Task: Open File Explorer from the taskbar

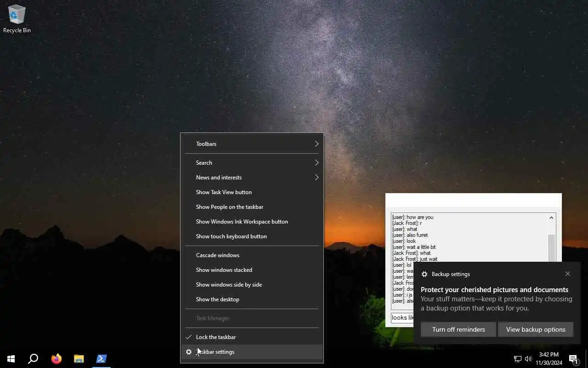Action: (x=79, y=359)
